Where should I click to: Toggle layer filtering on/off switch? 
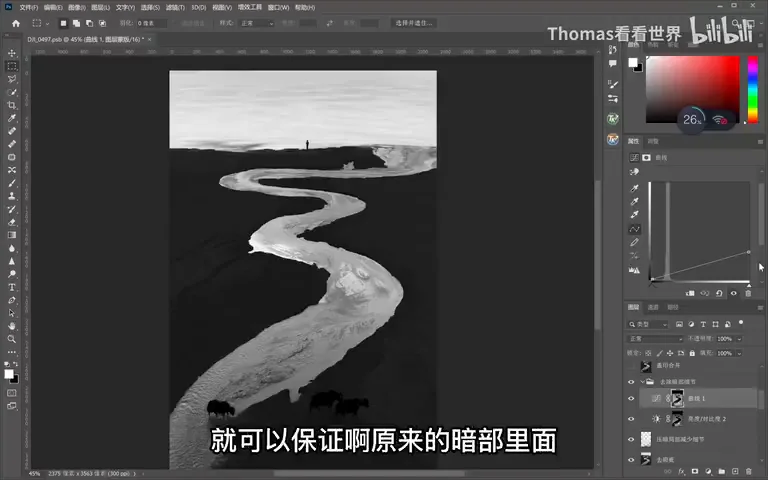pos(741,323)
